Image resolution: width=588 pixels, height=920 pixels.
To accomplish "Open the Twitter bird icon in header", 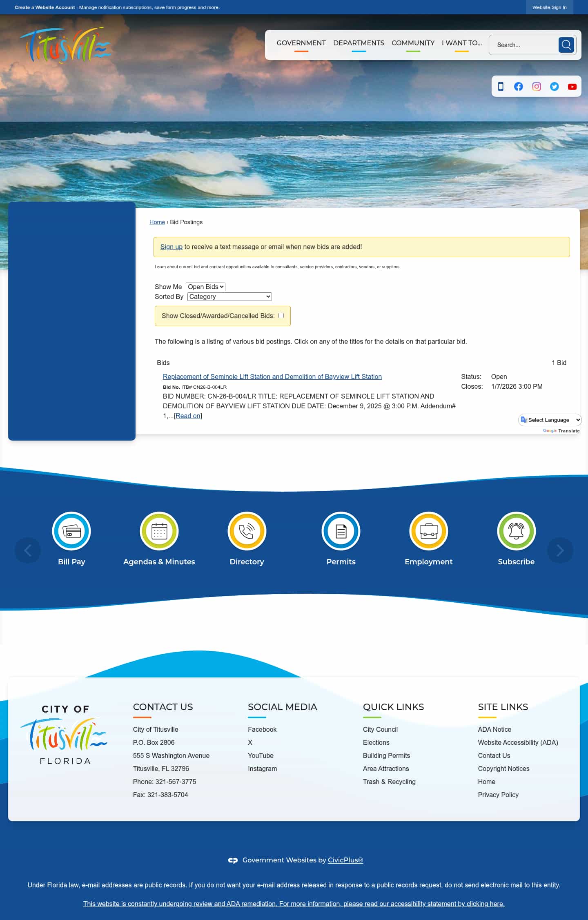I will pos(555,87).
